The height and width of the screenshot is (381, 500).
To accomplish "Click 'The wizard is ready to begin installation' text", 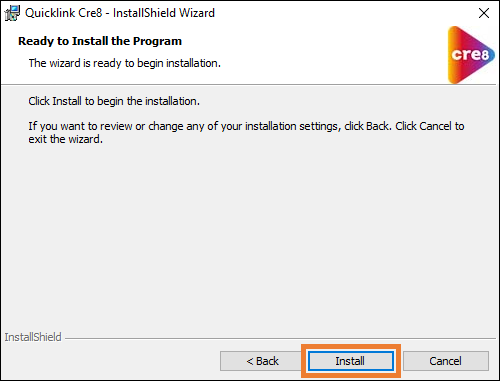I will coord(125,63).
